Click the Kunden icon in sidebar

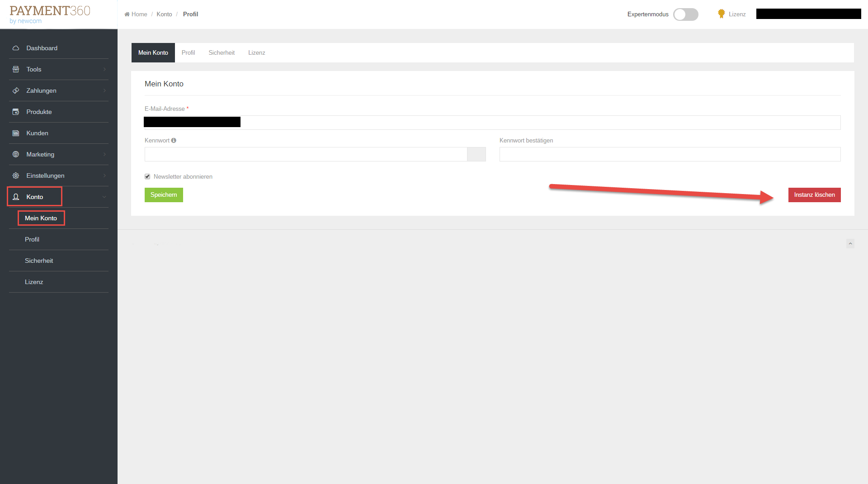(16, 133)
